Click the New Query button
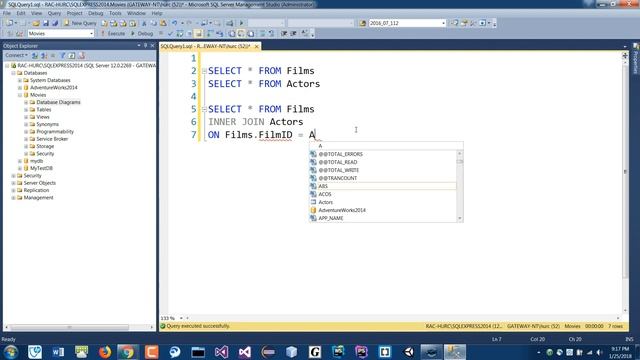 coord(80,23)
